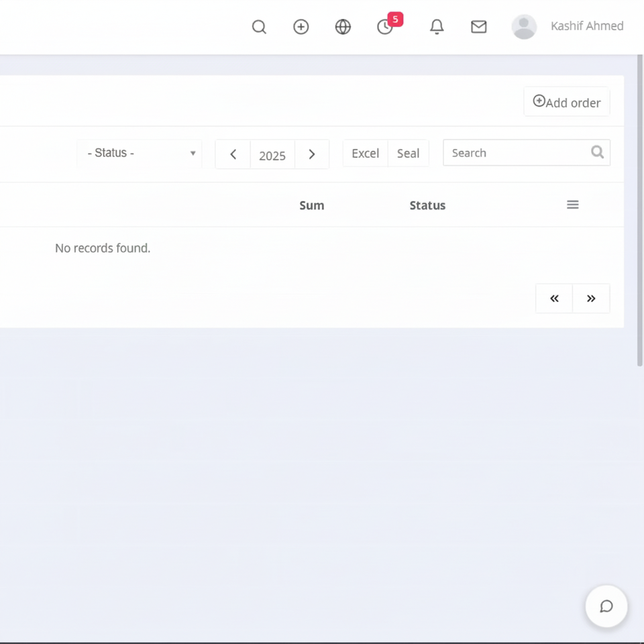Click the magnifier inside Search field
The width and height of the screenshot is (644, 644).
point(597,152)
